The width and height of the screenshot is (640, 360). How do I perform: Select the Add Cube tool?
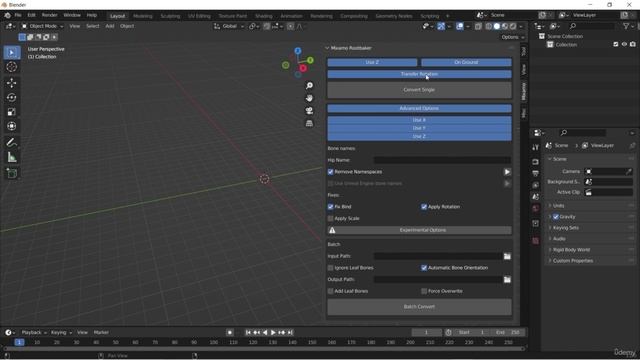click(12, 173)
